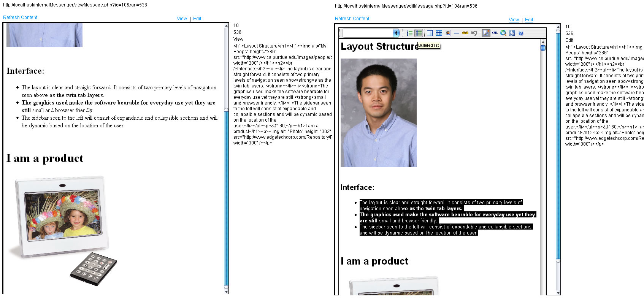Insert a horizontal rule from the toolbar
The image size is (644, 298).
pyautogui.click(x=457, y=33)
